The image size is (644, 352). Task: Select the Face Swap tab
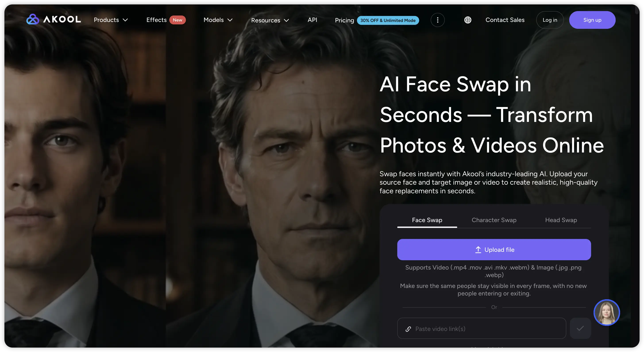(x=427, y=220)
